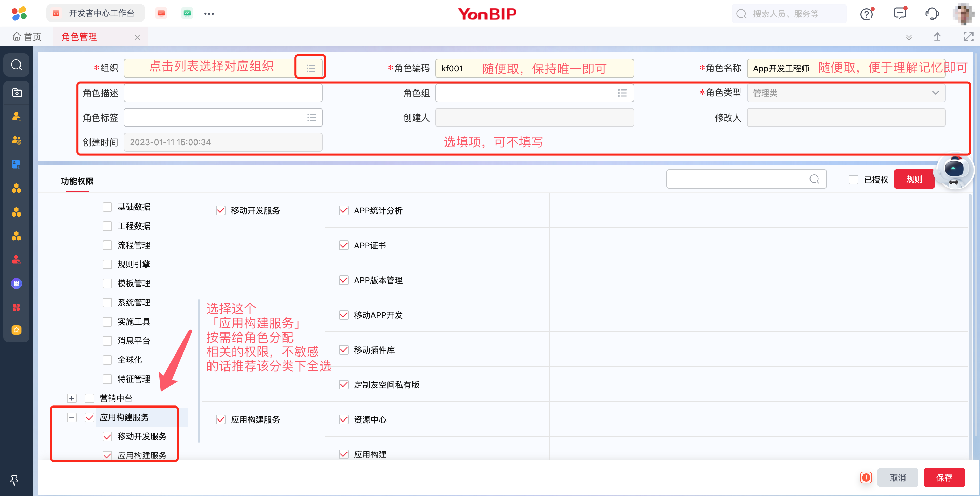Expand the 营销中台 tree node

click(x=71, y=398)
